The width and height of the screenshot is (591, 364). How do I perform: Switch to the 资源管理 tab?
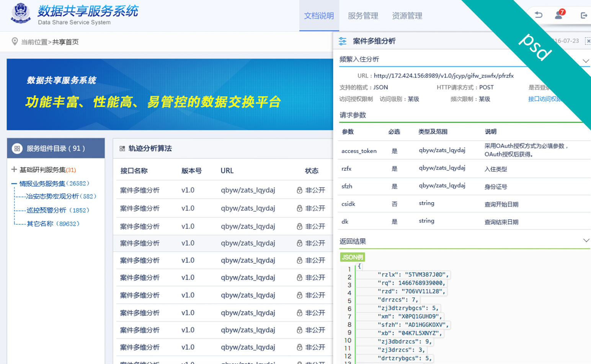click(407, 16)
